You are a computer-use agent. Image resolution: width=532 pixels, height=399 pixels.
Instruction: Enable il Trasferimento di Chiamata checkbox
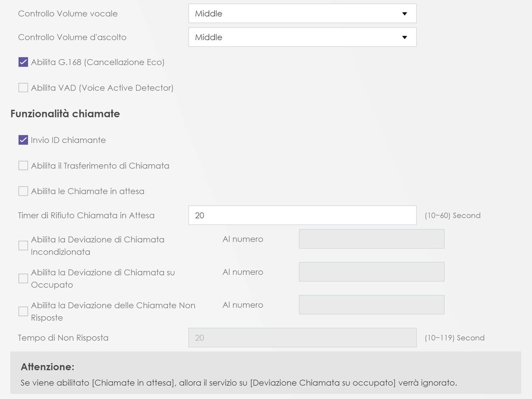pyautogui.click(x=23, y=166)
